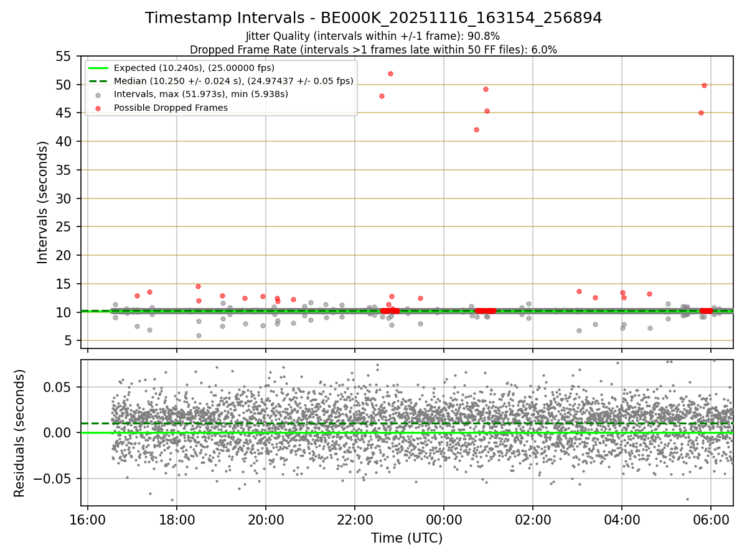The image size is (747, 560).
Task: Click the highest red dropped-frame point near 52 seconds
Action: click(390, 73)
